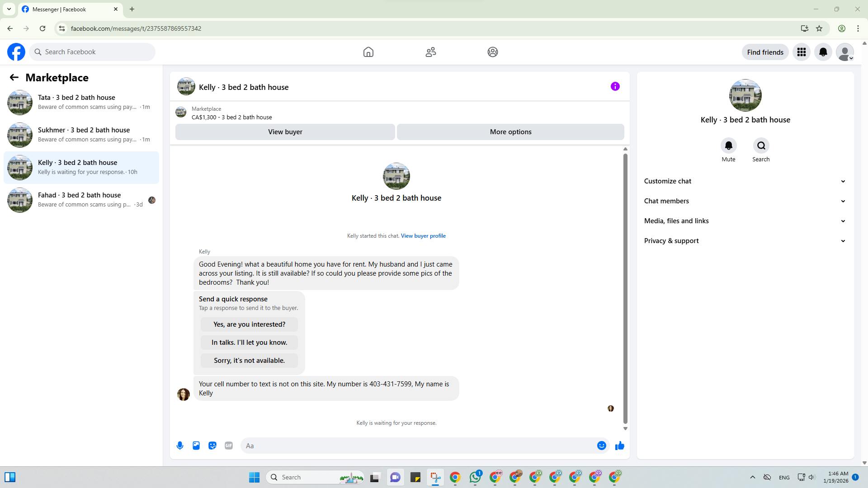
Task: Open Chrome tab search dropdown arrow
Action: tap(9, 9)
